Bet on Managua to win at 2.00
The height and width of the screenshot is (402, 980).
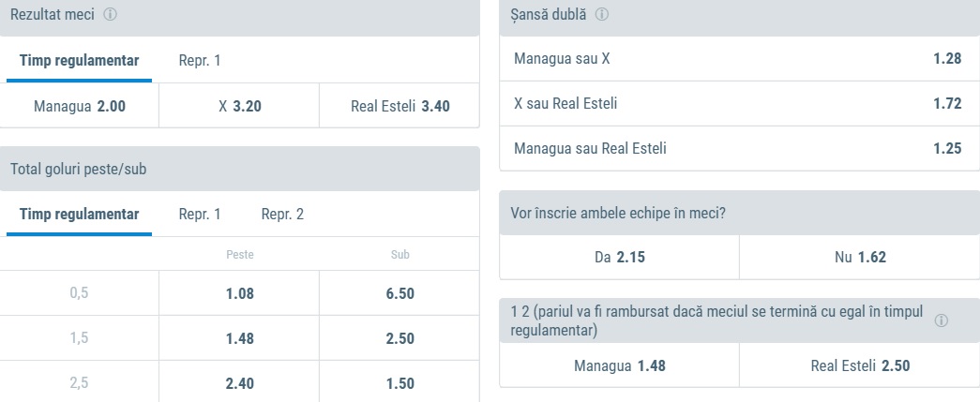click(x=80, y=106)
